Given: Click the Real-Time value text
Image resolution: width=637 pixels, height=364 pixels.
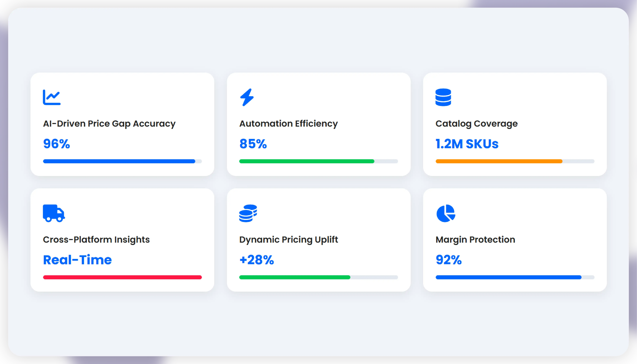Looking at the screenshot, I should point(77,260).
